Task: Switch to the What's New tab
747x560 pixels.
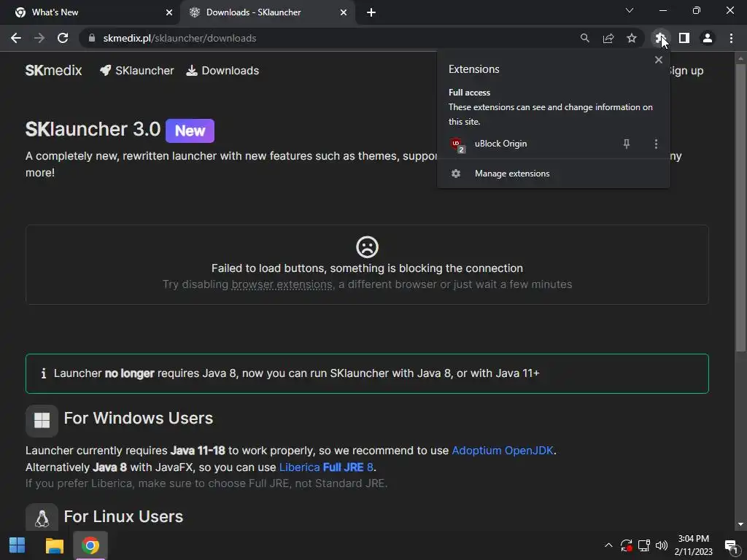Action: pyautogui.click(x=90, y=12)
